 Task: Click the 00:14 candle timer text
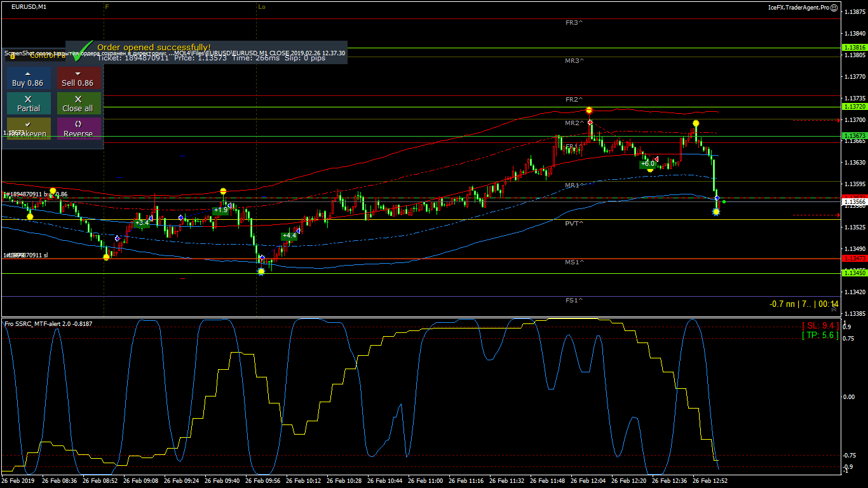(x=829, y=304)
